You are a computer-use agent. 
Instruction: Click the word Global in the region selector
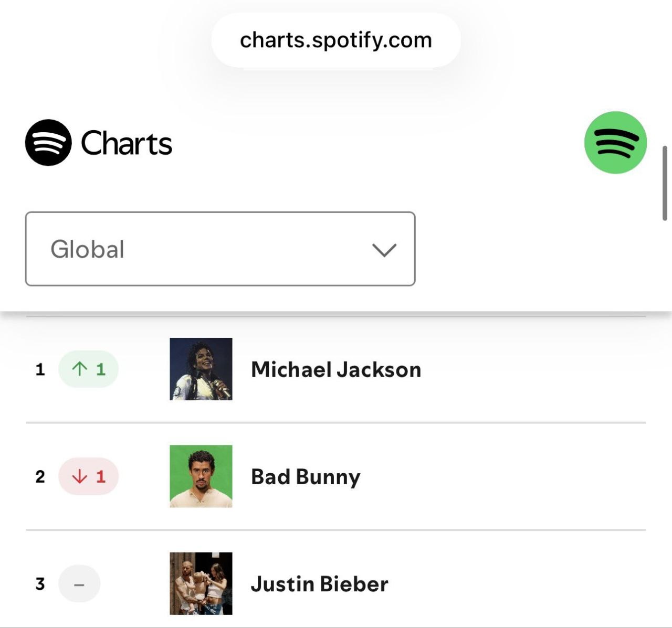tap(88, 249)
